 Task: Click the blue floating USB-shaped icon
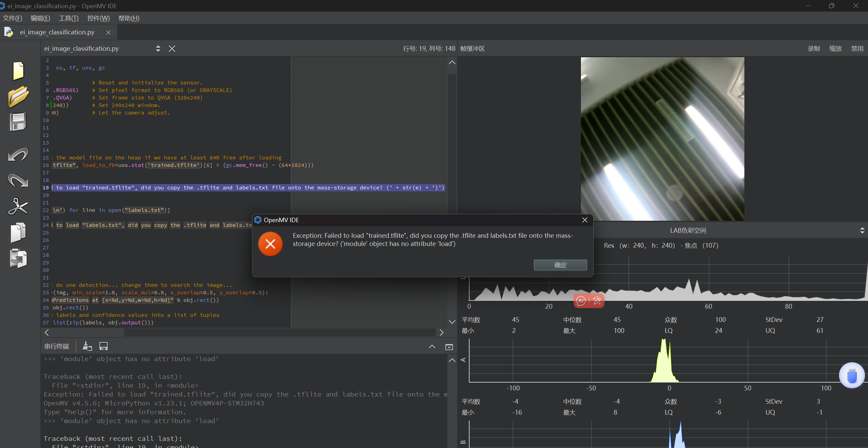(852, 375)
